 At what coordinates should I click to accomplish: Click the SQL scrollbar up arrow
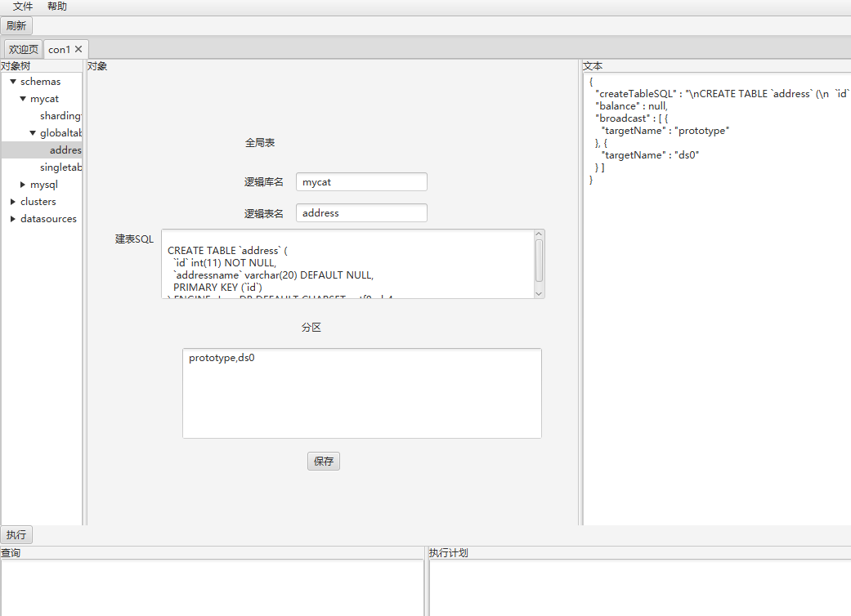click(x=539, y=234)
